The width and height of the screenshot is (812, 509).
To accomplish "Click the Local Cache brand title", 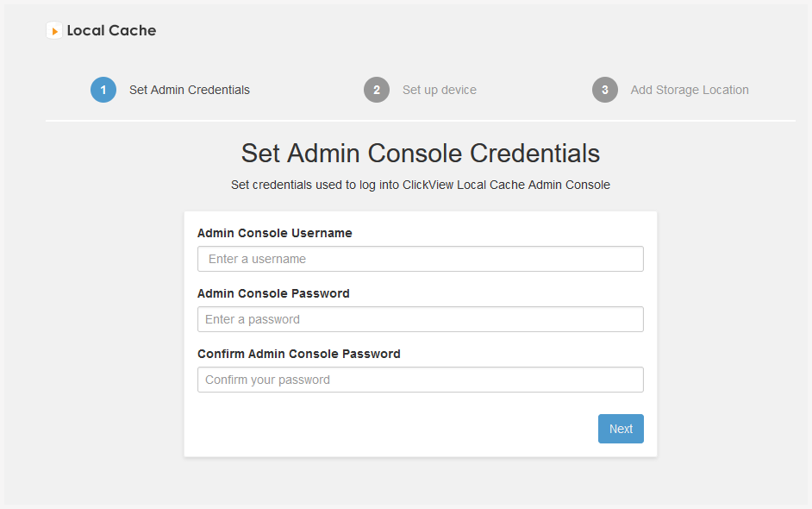I will pos(111,30).
